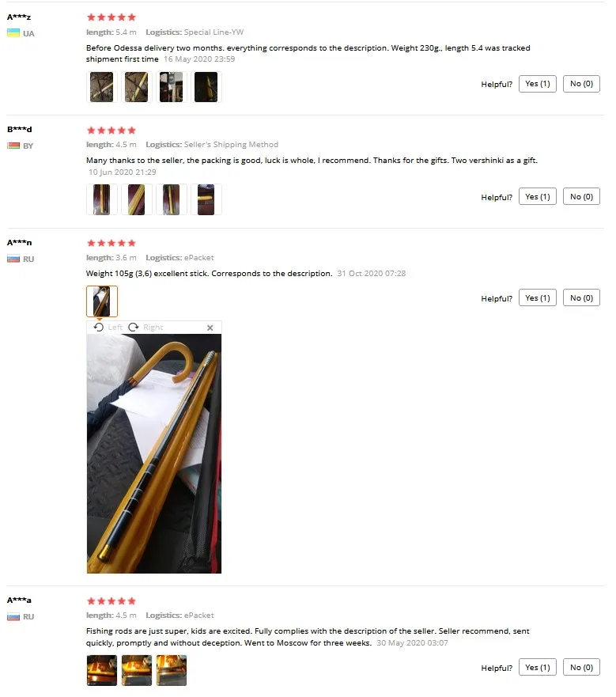Open first photo in A***z's review
Screen dimensions: 616x697
coord(102,87)
